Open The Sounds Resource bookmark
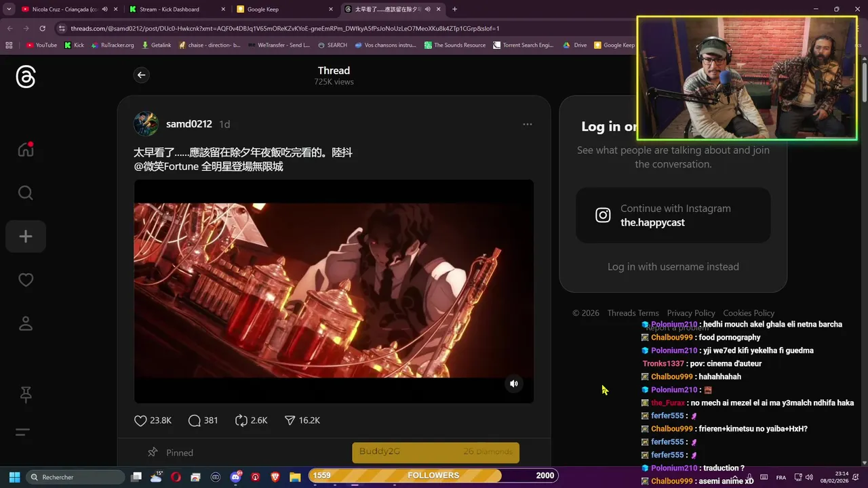Image resolution: width=868 pixels, height=488 pixels. pyautogui.click(x=455, y=45)
